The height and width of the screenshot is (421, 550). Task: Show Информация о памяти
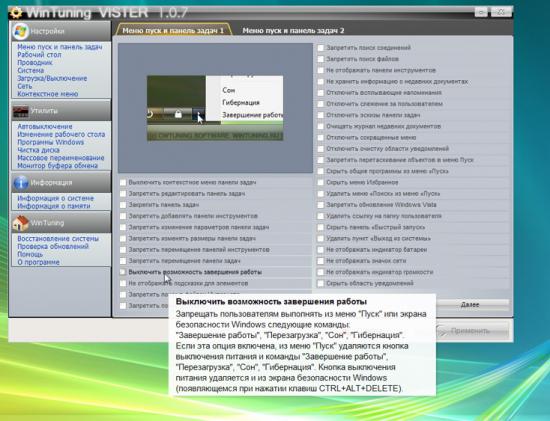(x=54, y=206)
